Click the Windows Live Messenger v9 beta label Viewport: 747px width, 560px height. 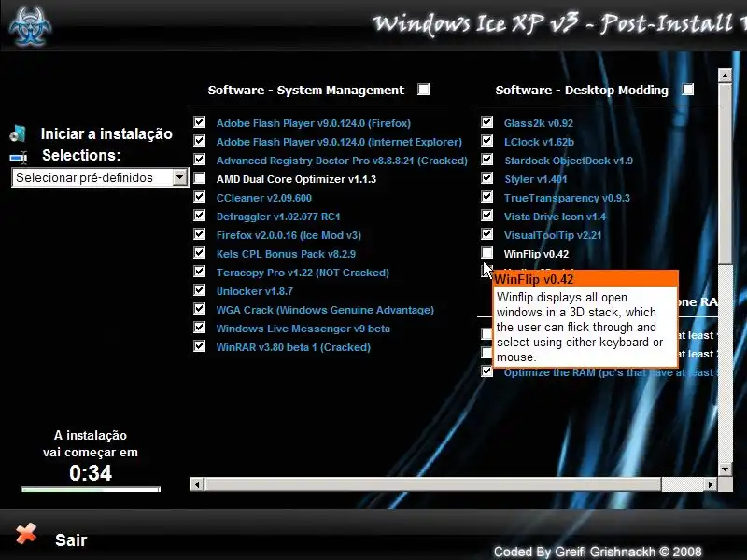pos(303,329)
